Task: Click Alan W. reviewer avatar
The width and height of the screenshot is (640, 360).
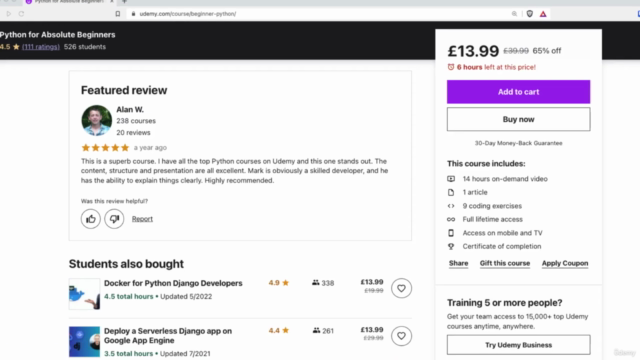Action: 97,120
